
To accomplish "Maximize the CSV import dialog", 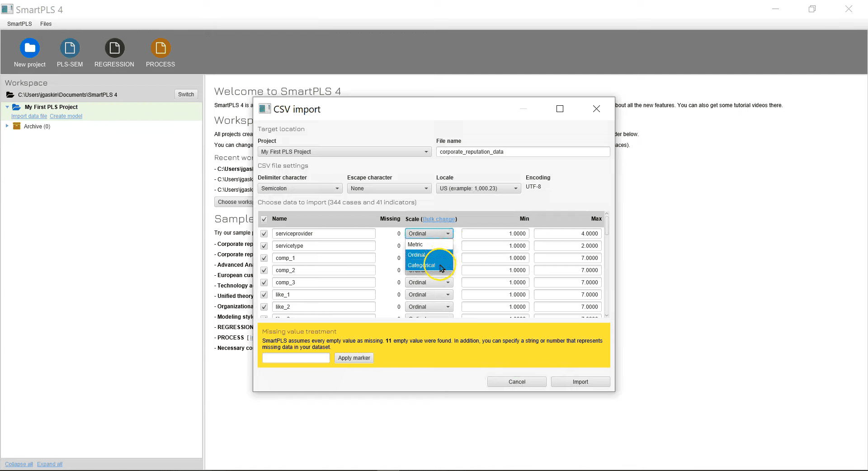I will (560, 109).
